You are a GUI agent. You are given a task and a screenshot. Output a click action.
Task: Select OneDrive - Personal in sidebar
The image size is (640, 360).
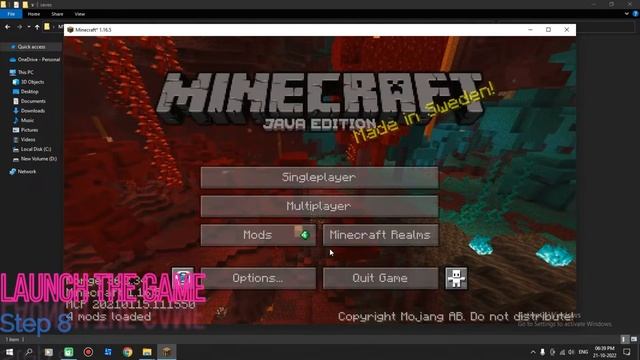[35, 60]
